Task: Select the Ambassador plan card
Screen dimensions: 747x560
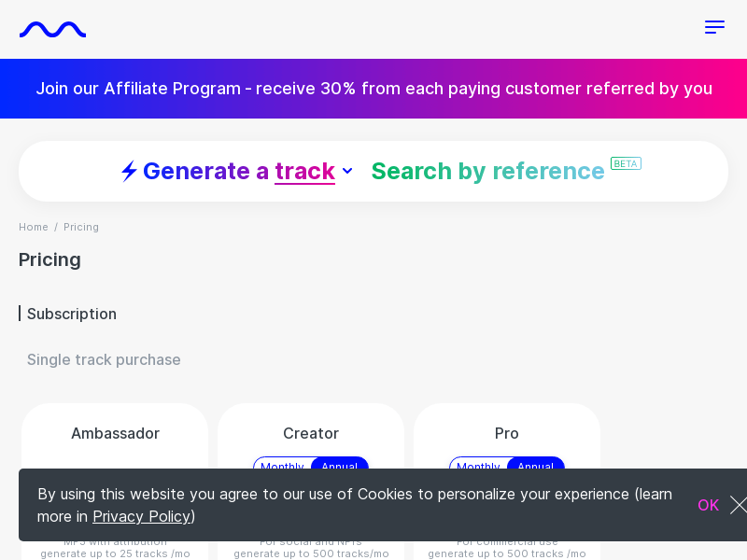Action: coord(115,481)
